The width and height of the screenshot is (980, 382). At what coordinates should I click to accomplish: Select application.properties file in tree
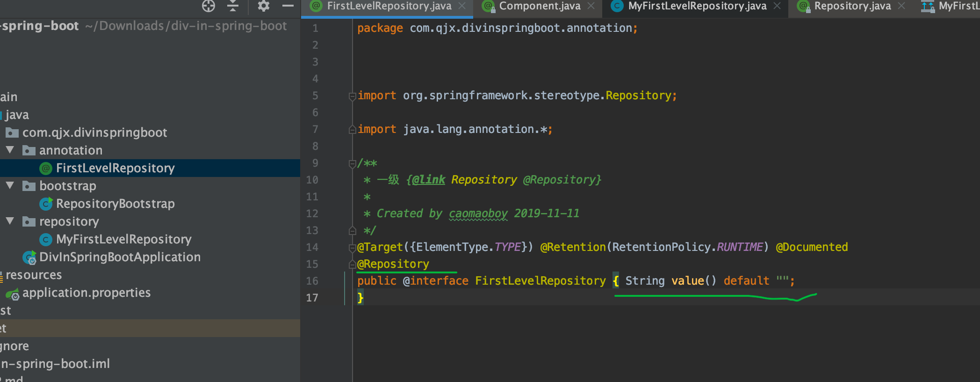[86, 293]
